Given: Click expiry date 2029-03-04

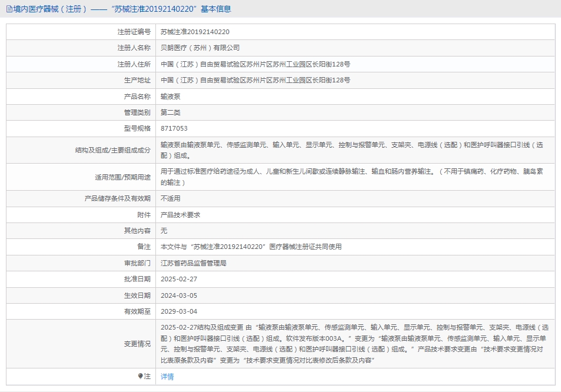Looking at the screenshot, I should click(x=180, y=311).
